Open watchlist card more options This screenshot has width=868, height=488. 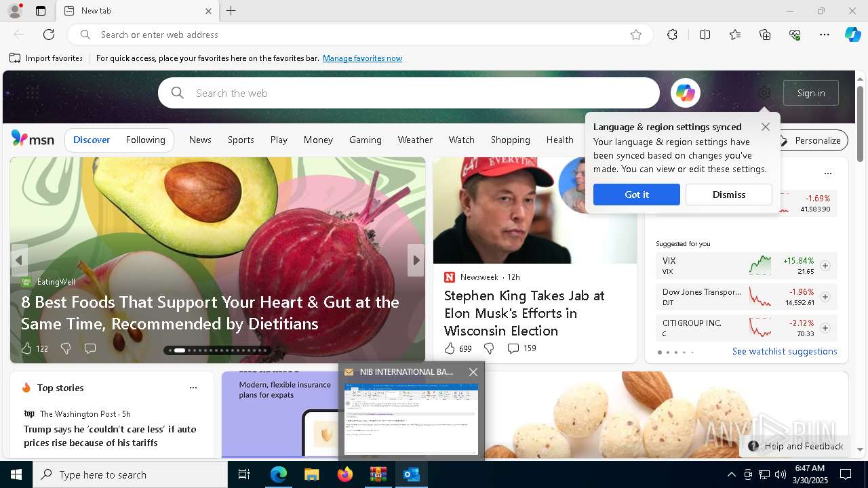click(x=827, y=174)
